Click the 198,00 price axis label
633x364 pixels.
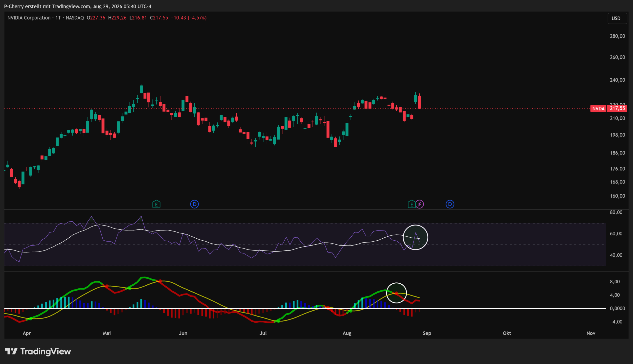click(x=617, y=135)
